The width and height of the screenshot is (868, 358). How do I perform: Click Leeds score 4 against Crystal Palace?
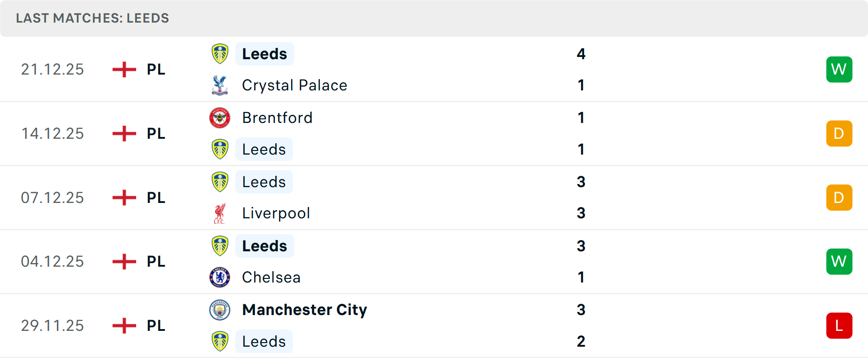(581, 54)
